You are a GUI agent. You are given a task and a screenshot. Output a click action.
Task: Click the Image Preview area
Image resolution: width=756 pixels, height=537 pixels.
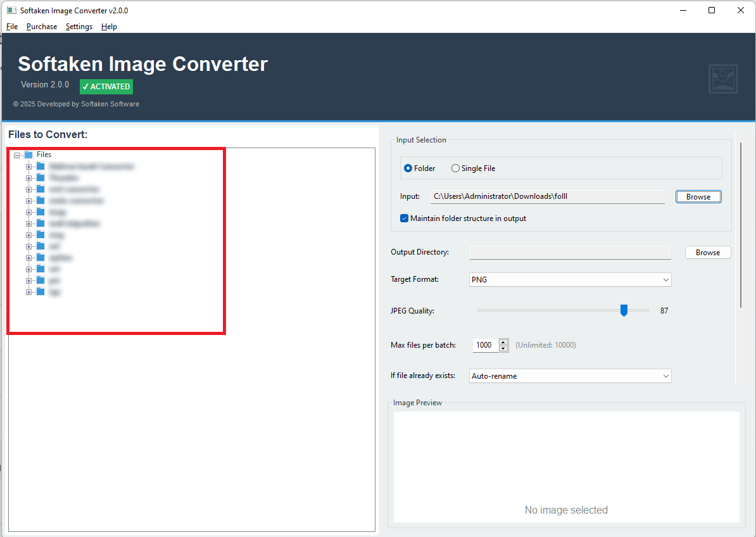point(567,467)
